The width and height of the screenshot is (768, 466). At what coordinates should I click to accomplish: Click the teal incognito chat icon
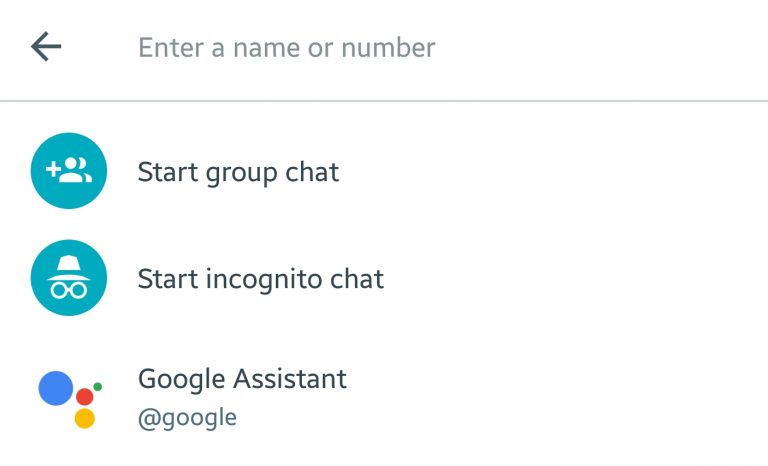coord(68,278)
